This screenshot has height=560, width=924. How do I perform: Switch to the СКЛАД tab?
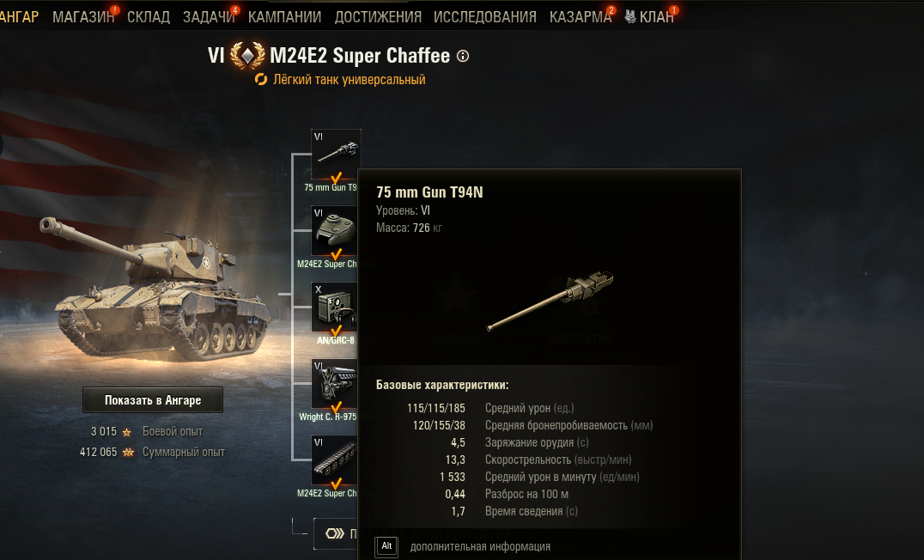pyautogui.click(x=149, y=17)
